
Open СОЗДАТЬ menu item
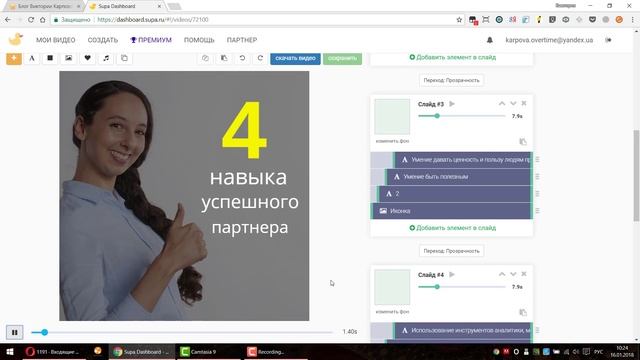tap(103, 40)
